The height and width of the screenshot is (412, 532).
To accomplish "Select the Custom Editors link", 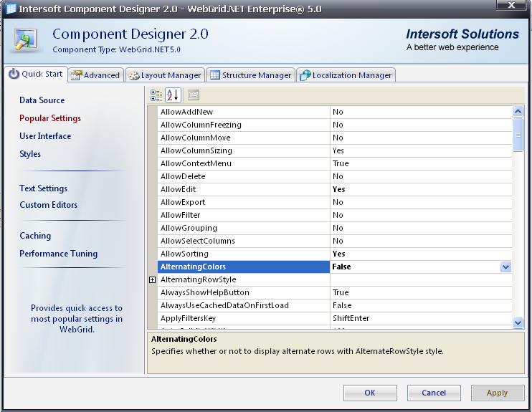I will [x=49, y=205].
